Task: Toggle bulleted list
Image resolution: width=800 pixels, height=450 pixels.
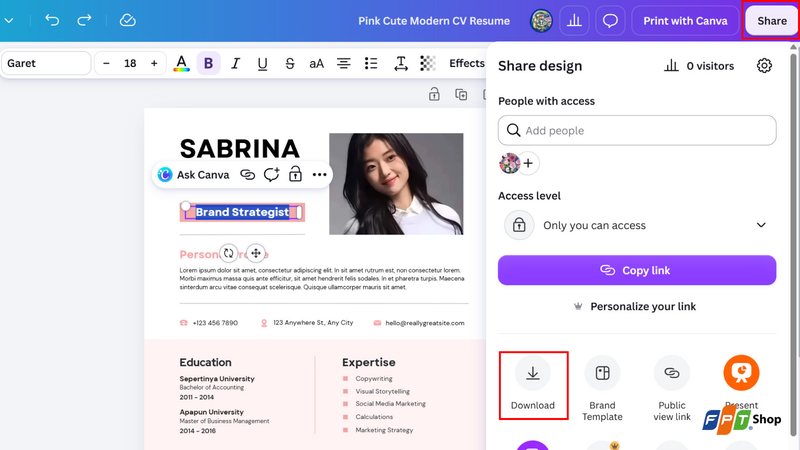Action: pyautogui.click(x=371, y=63)
